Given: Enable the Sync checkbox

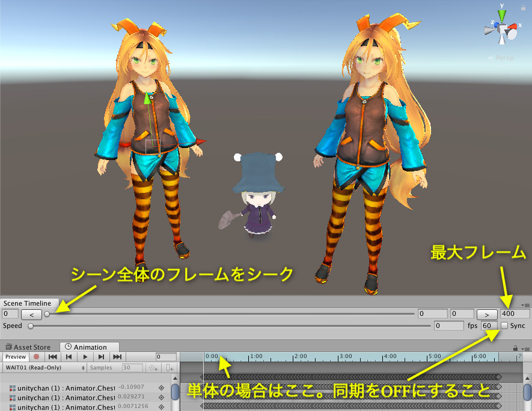Looking at the screenshot, I should (x=504, y=326).
